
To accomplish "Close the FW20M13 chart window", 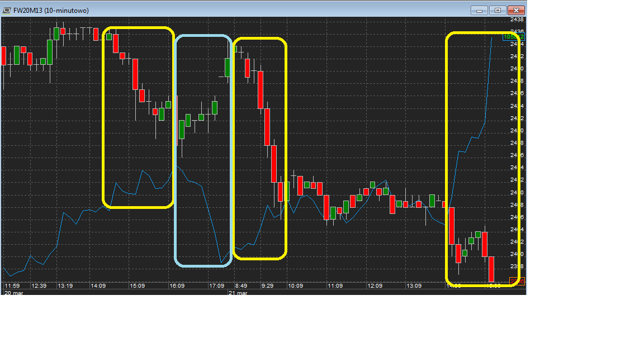I will (x=517, y=10).
